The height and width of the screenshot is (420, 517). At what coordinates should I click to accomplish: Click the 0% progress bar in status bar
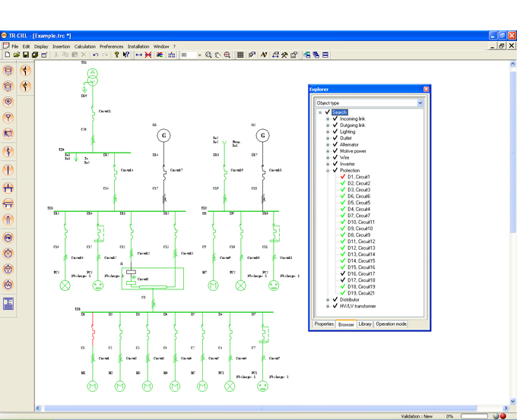tap(474, 416)
